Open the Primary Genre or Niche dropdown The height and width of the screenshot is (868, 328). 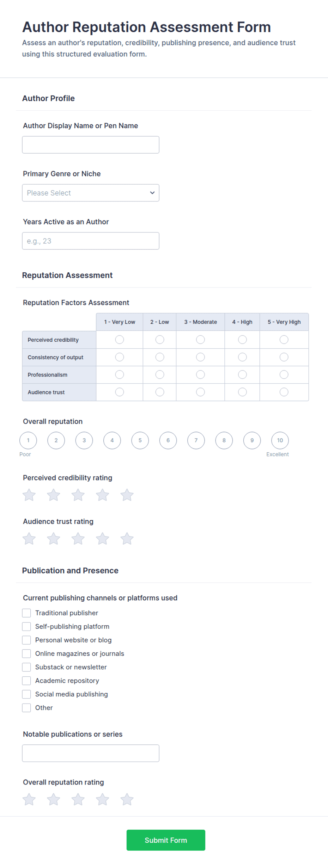coord(91,193)
